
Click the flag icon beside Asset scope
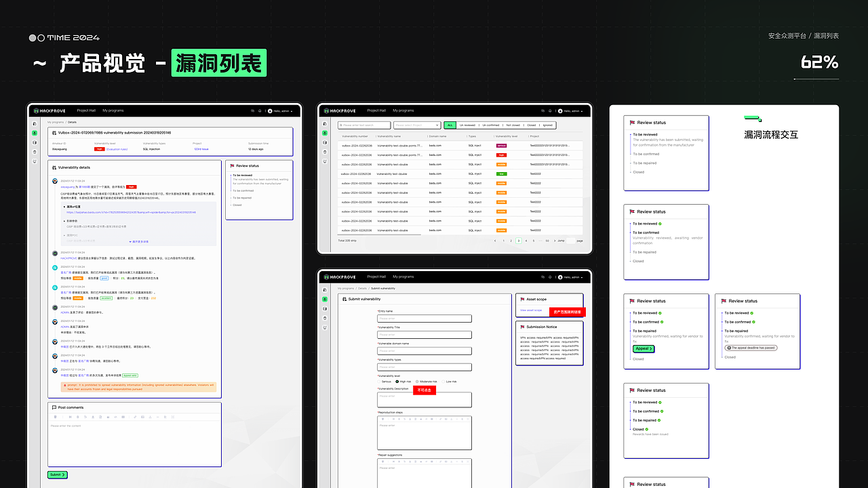point(522,300)
